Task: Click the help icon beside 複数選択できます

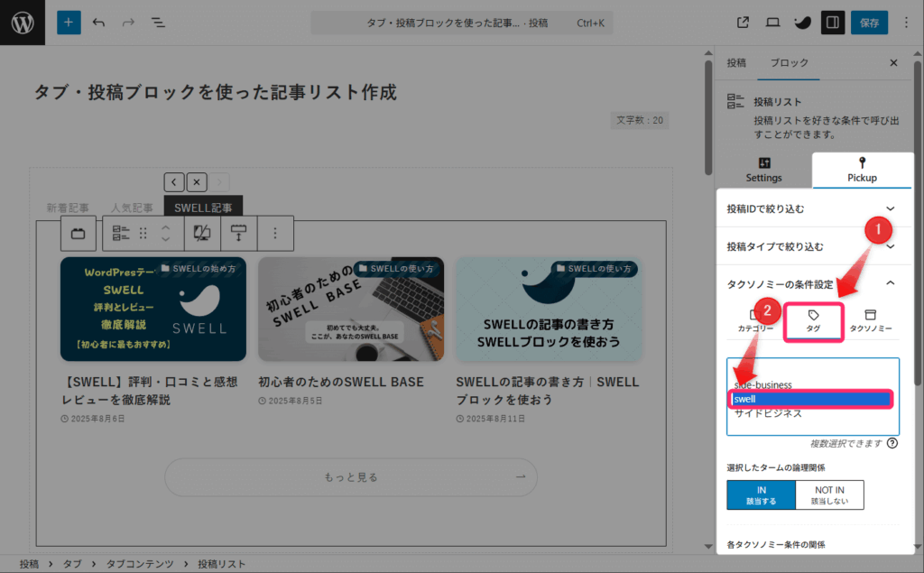Action: (x=892, y=443)
